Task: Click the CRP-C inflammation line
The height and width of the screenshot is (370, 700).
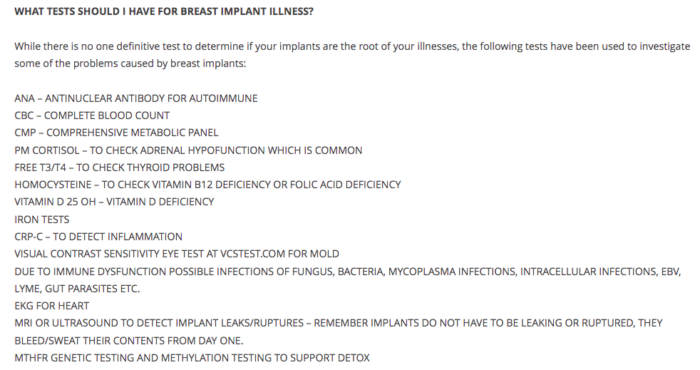Action: [x=98, y=237]
